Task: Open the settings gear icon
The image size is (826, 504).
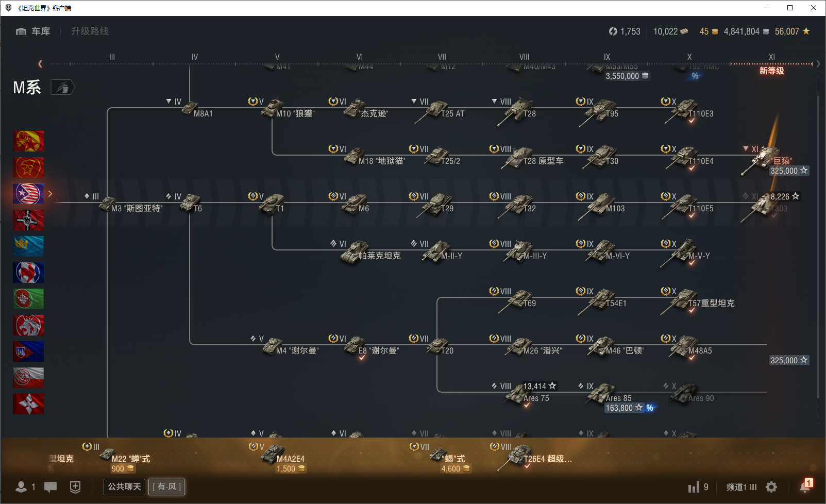Action: [x=771, y=487]
